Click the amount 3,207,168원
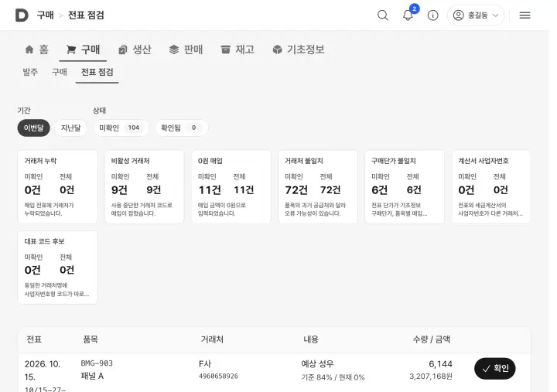Image resolution: width=557 pixels, height=392 pixels. point(431,377)
